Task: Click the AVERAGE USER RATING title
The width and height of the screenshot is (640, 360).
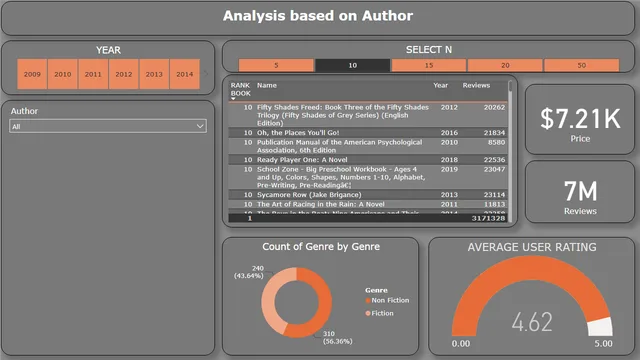Action: (x=532, y=247)
